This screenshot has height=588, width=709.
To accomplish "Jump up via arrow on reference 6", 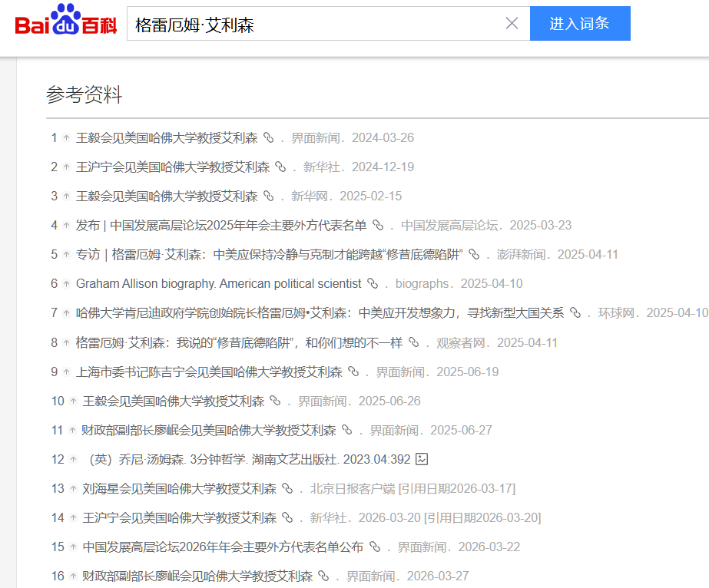I will tap(67, 284).
